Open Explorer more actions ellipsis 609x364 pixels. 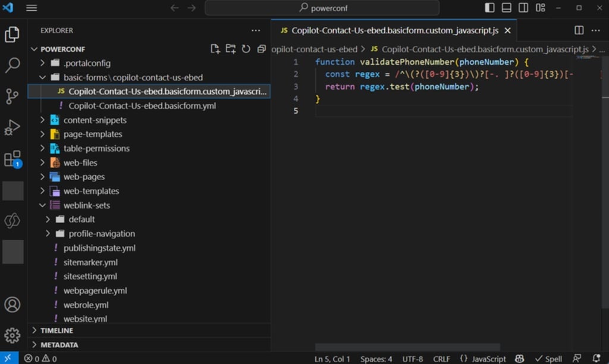click(x=256, y=30)
